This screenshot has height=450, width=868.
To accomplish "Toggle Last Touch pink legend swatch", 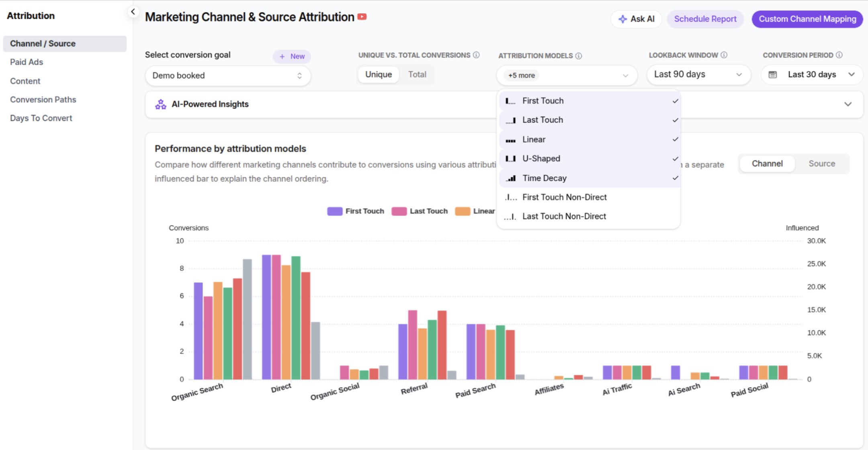I will (x=399, y=211).
